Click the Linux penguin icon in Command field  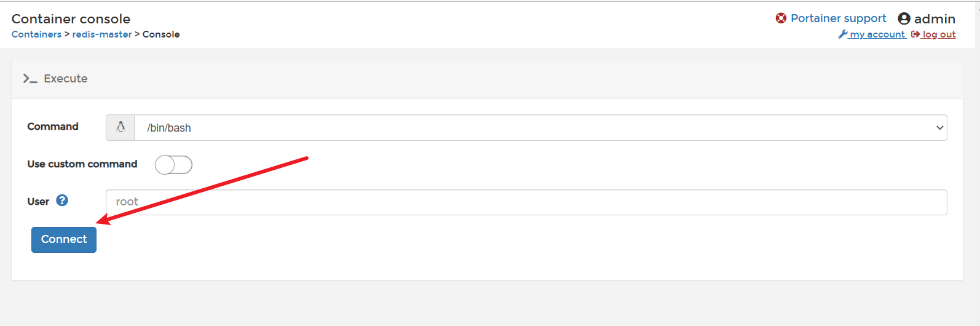coord(121,127)
